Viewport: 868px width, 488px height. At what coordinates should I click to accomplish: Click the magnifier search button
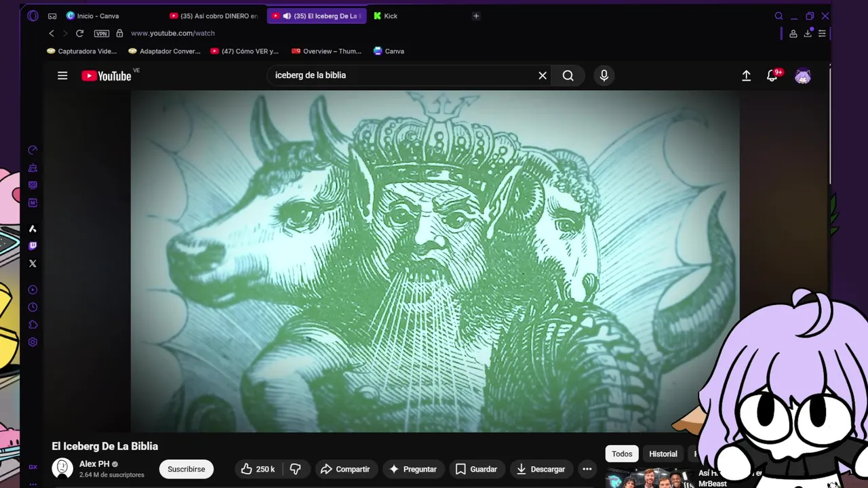[x=568, y=76]
